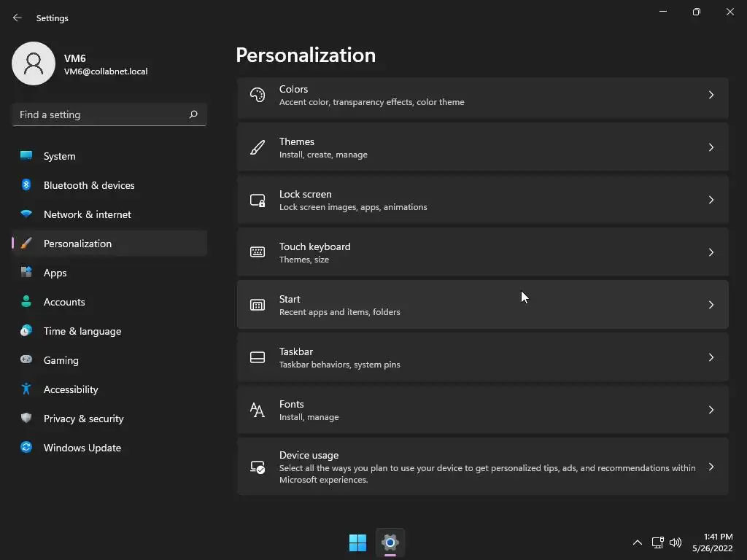The width and height of the screenshot is (747, 560).
Task: Expand the Taskbar settings chevron
Action: tap(711, 357)
